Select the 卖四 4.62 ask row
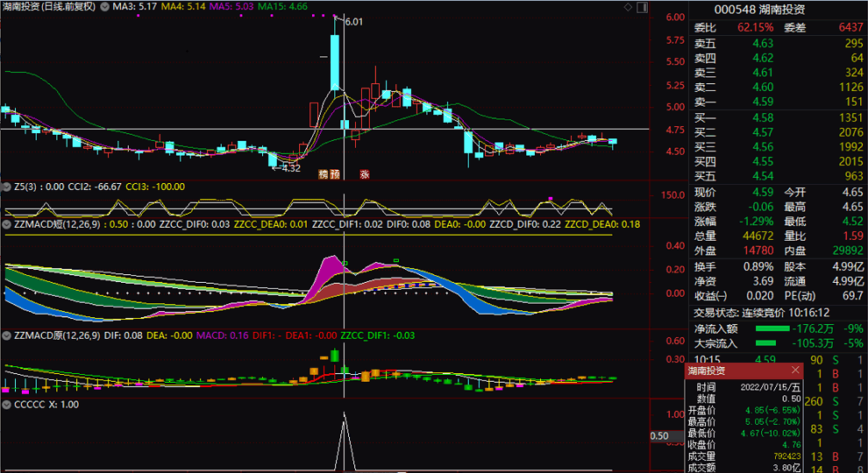The image size is (868, 473). (779, 58)
